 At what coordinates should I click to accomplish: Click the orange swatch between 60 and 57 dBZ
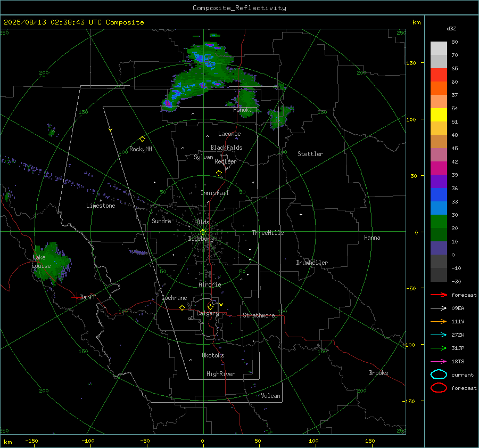(439, 88)
